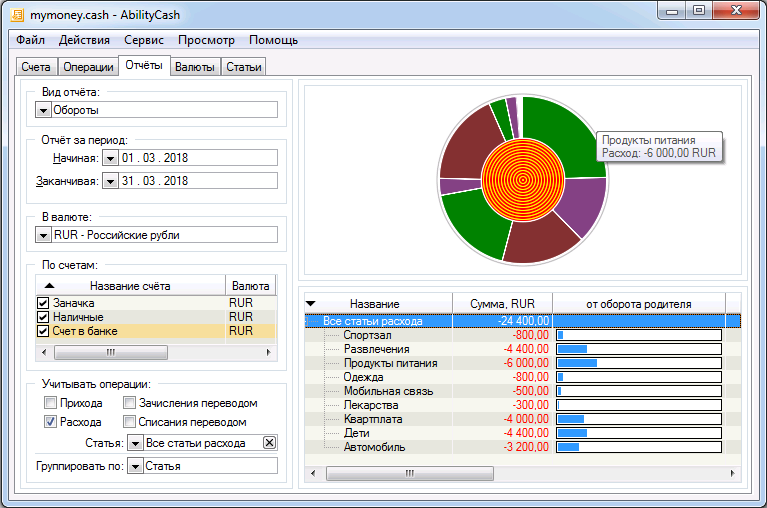Open the Группировать по dropdown
The image size is (767, 508).
tap(135, 466)
